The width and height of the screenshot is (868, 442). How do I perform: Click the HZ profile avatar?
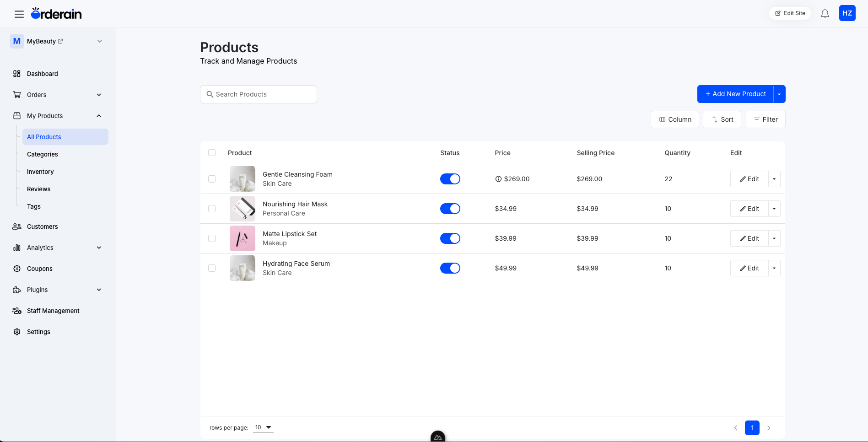(x=847, y=13)
